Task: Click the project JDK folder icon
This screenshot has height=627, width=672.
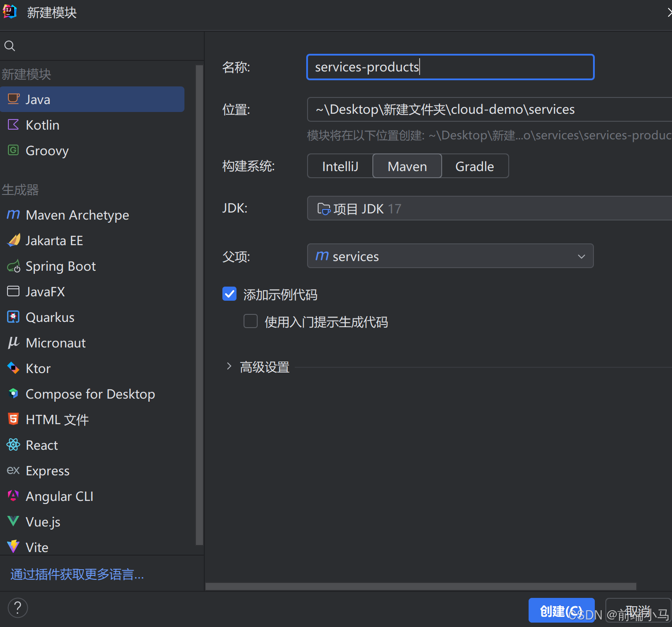Action: (324, 209)
